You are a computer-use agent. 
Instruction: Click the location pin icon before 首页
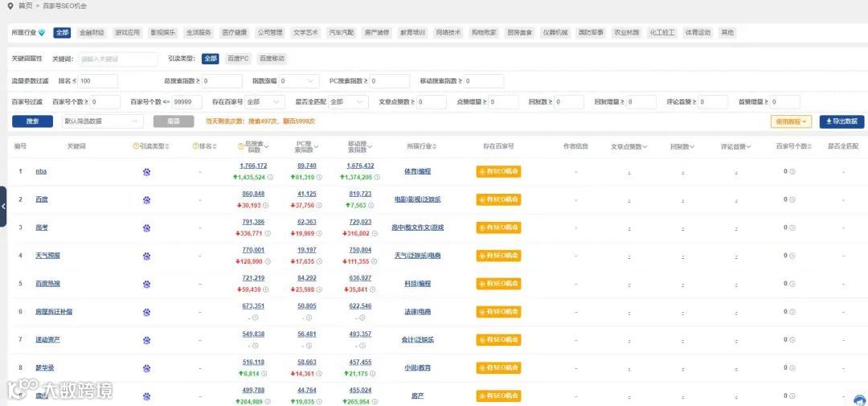point(10,6)
